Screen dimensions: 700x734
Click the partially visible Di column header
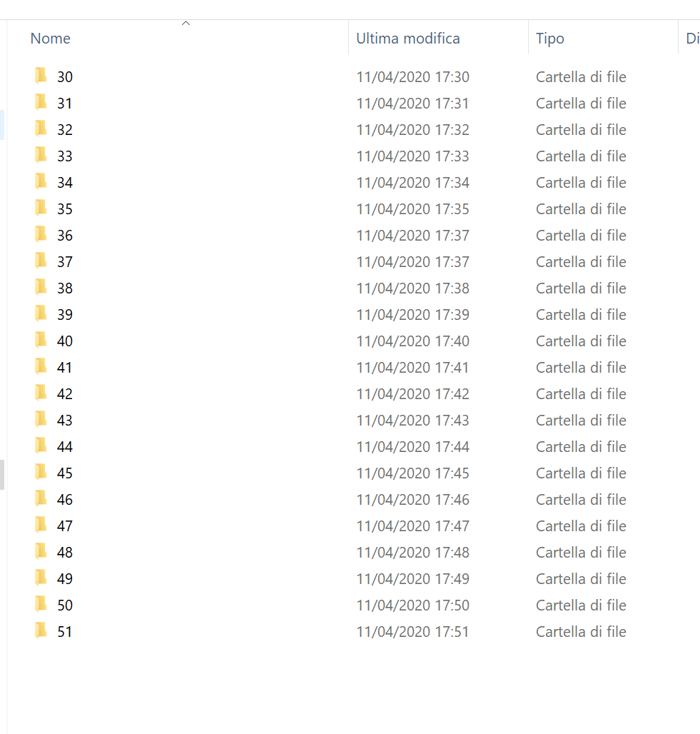[693, 39]
